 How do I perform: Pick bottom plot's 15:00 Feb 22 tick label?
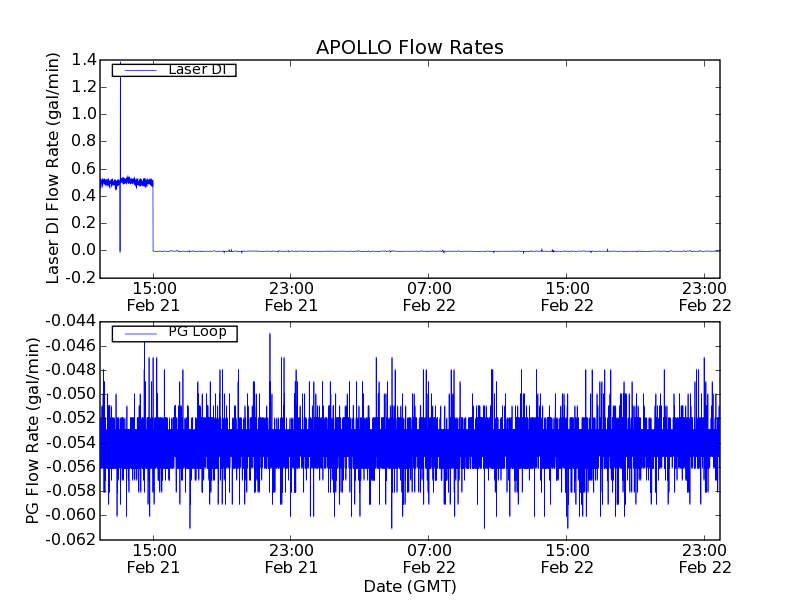point(567,559)
